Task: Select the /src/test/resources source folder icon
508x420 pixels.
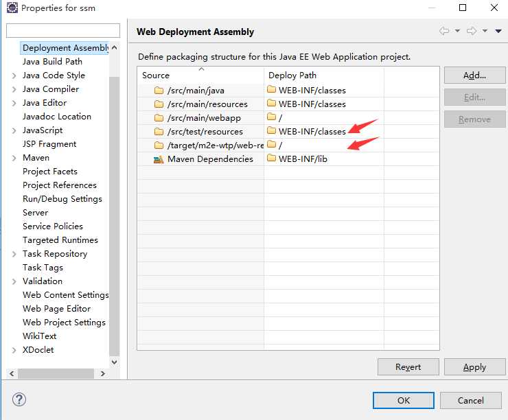Action: pyautogui.click(x=159, y=132)
